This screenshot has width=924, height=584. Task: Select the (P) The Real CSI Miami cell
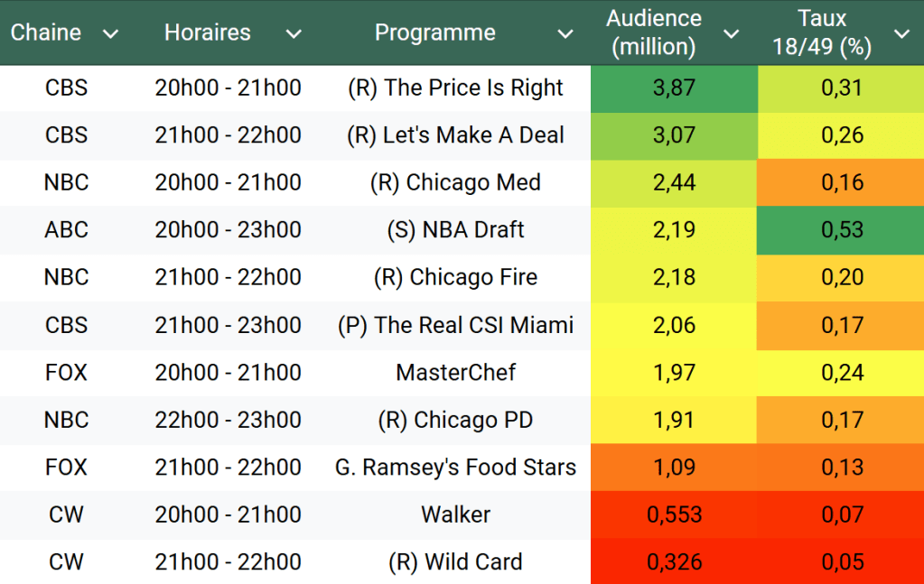point(455,325)
